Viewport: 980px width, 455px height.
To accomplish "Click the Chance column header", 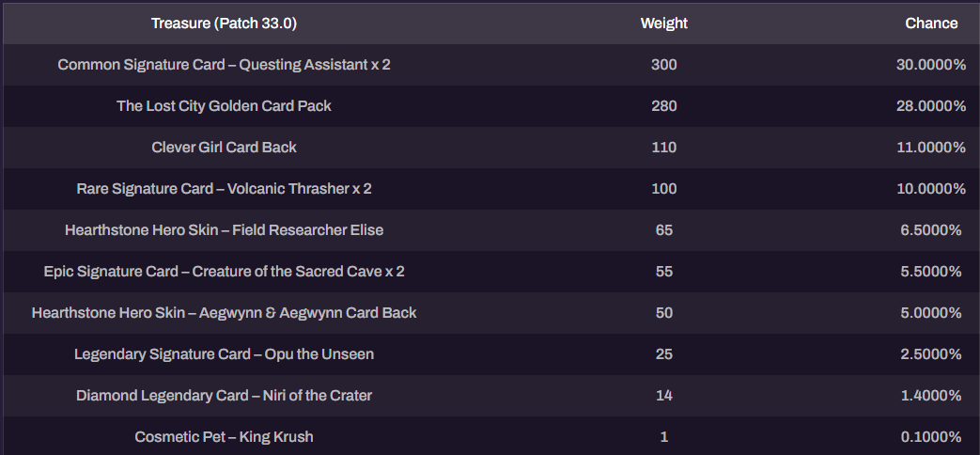I will pyautogui.click(x=931, y=24).
